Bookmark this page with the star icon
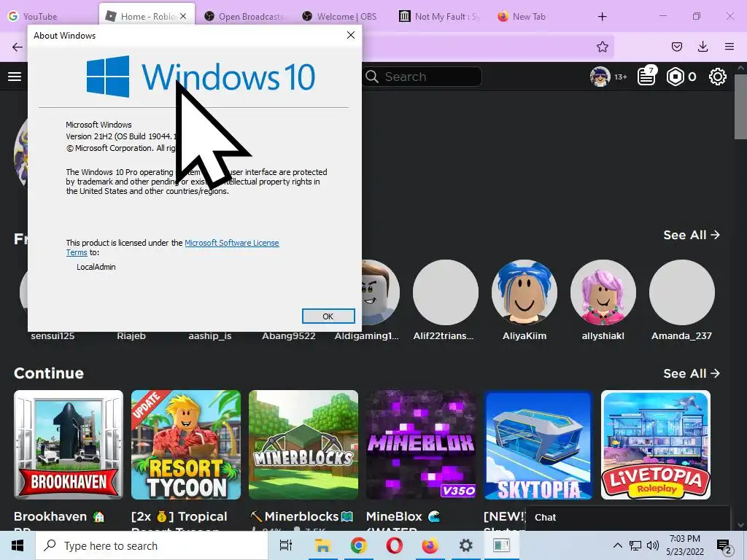747x560 pixels. [x=602, y=47]
